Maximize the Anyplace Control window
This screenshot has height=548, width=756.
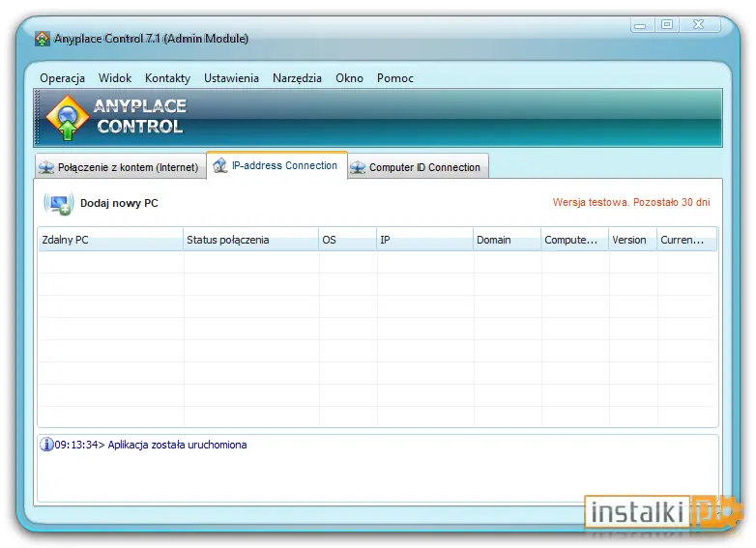click(x=667, y=24)
